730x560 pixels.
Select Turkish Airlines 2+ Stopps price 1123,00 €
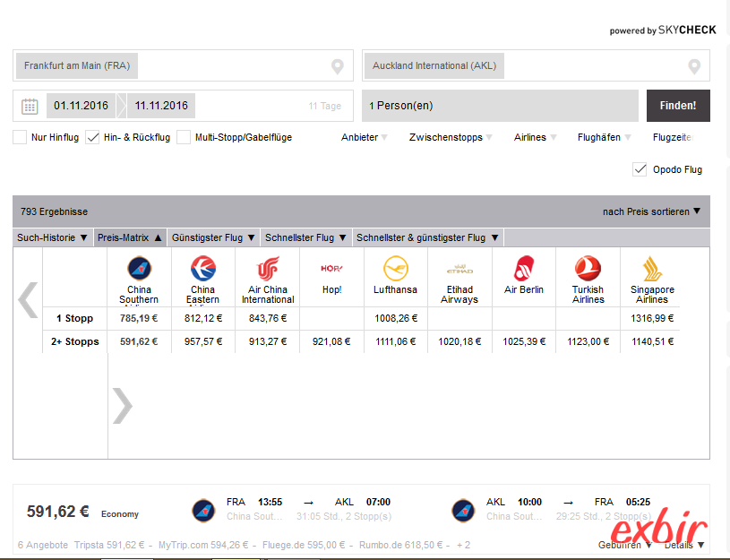(588, 341)
